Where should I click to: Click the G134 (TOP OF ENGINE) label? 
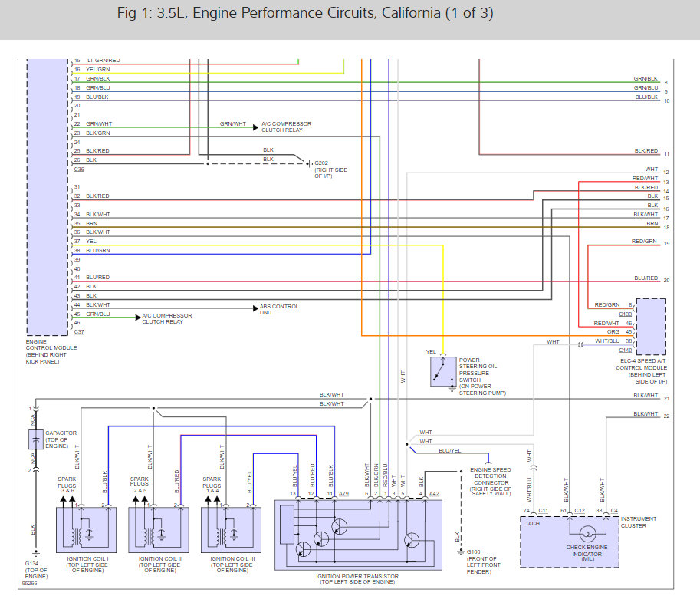click(36, 570)
